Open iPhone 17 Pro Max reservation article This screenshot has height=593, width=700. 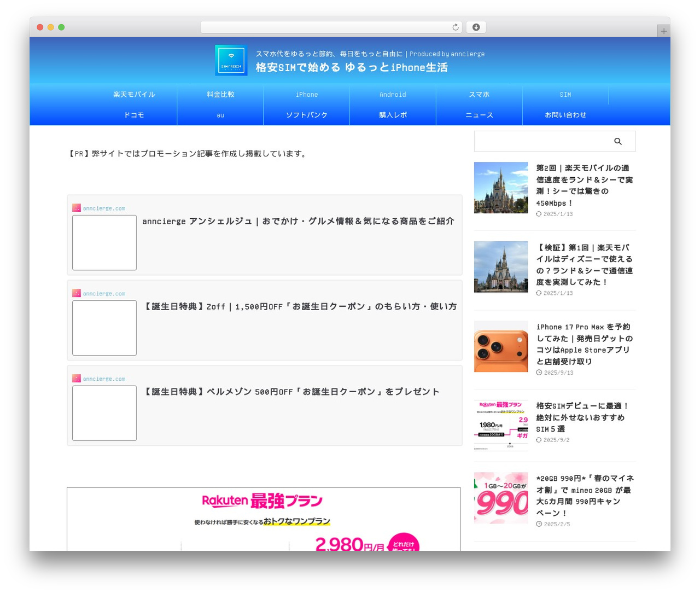tap(585, 344)
